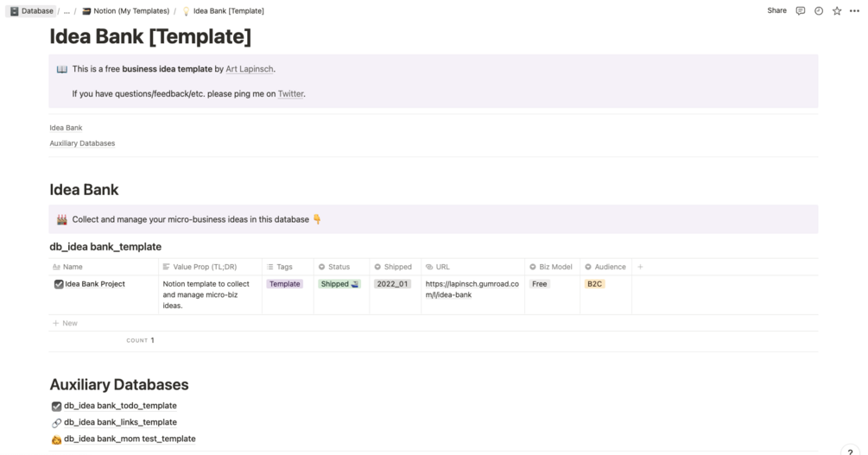868x455 pixels.
Task: Open the three-dot page options menu
Action: [x=854, y=11]
